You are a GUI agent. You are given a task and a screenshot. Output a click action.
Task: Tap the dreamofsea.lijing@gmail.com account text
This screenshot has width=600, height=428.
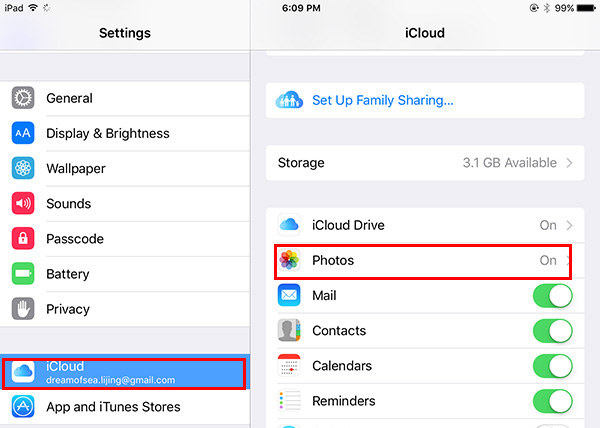(111, 380)
